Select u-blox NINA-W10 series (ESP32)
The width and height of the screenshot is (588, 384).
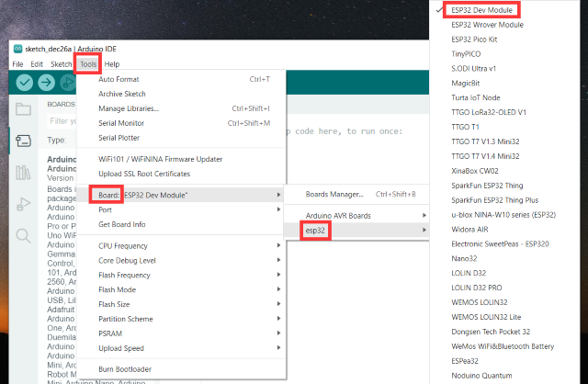[x=504, y=215]
